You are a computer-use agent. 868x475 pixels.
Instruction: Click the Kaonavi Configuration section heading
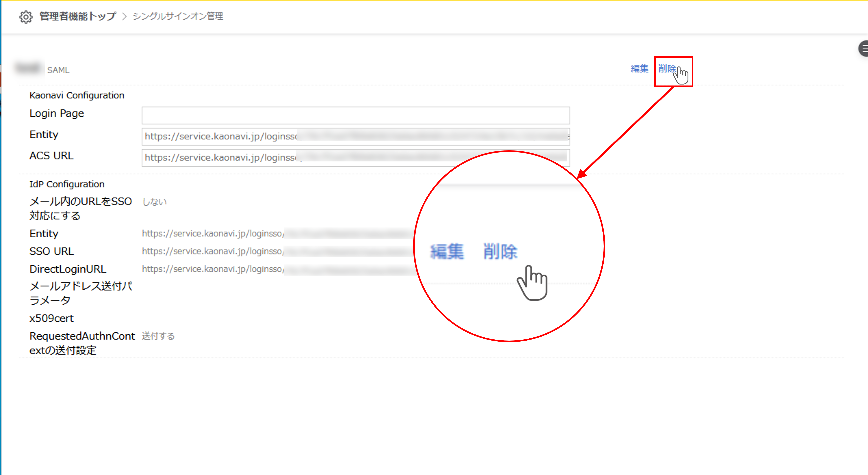(77, 95)
